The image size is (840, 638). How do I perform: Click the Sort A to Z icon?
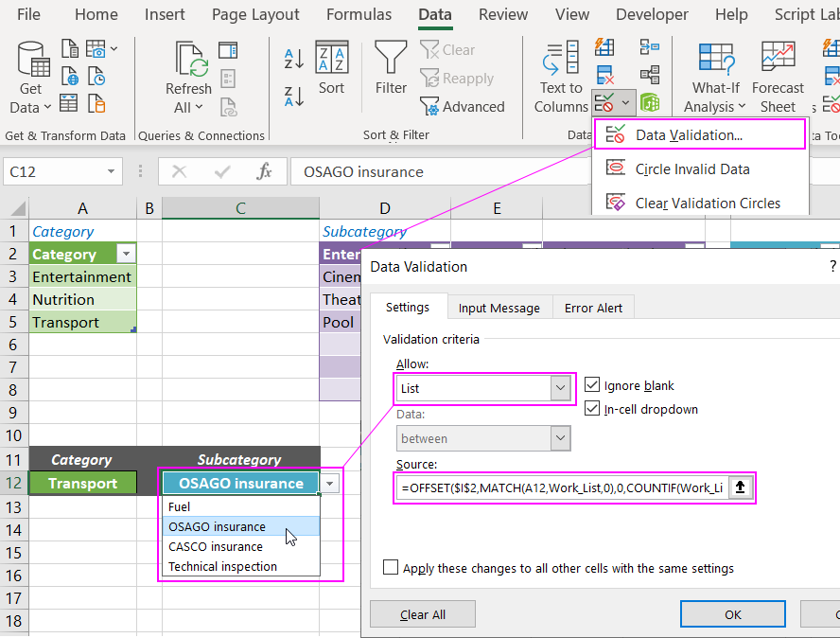294,59
